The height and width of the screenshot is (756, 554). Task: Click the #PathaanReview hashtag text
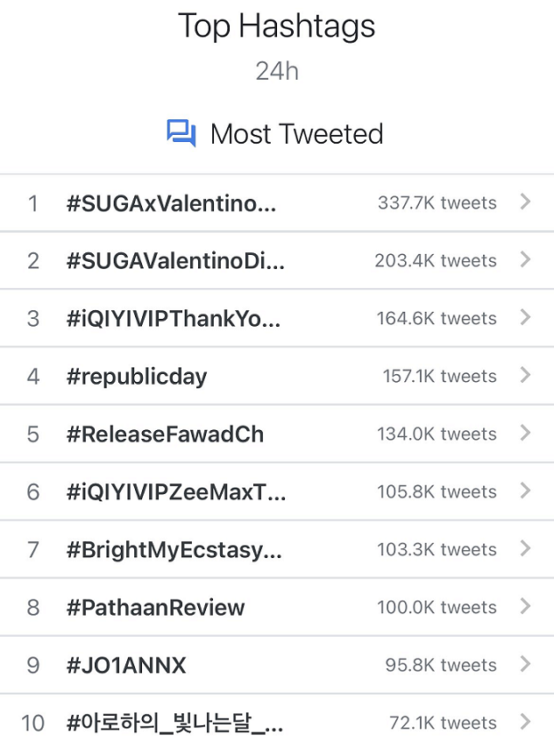coord(156,608)
